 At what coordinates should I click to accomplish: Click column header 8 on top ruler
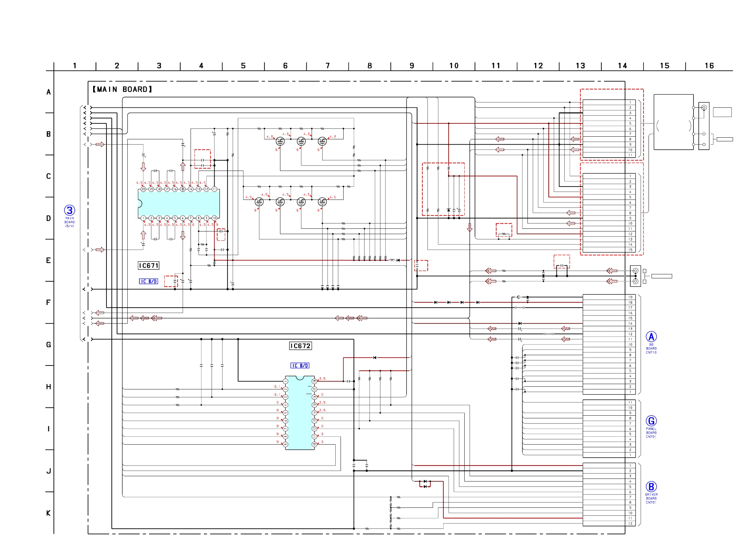pos(370,66)
